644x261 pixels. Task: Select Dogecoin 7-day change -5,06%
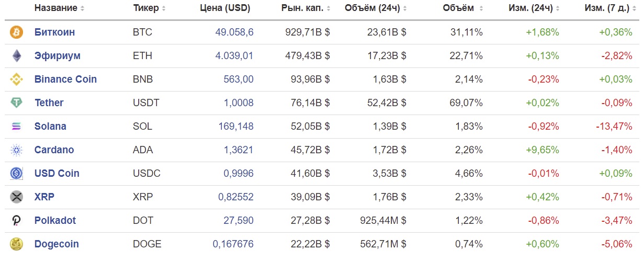click(616, 244)
